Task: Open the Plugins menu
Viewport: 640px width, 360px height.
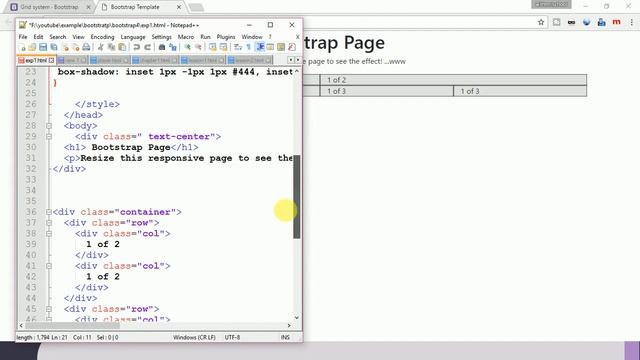Action: coord(226,37)
